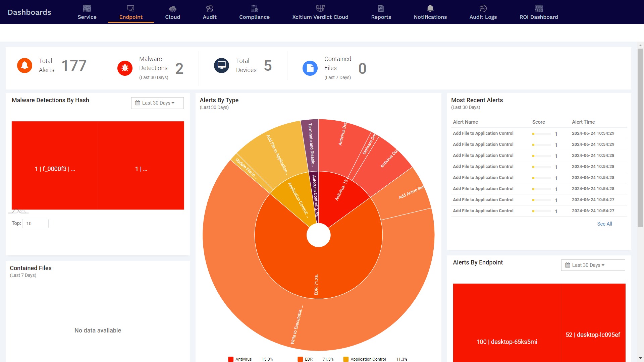Click the Top count input field
This screenshot has height=362, width=644.
[35, 224]
